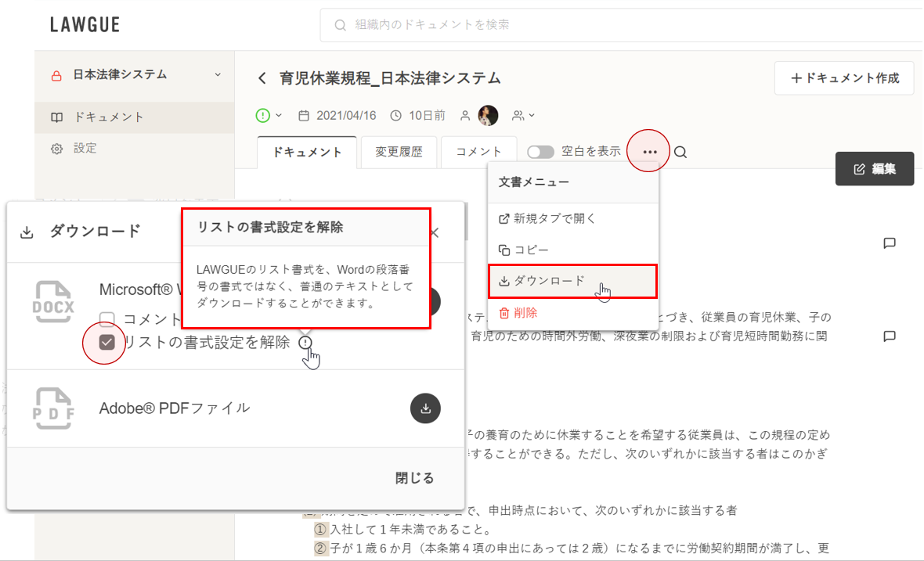
Task: Expand the 日本法律システム organization dropdown
Action: click(x=217, y=75)
